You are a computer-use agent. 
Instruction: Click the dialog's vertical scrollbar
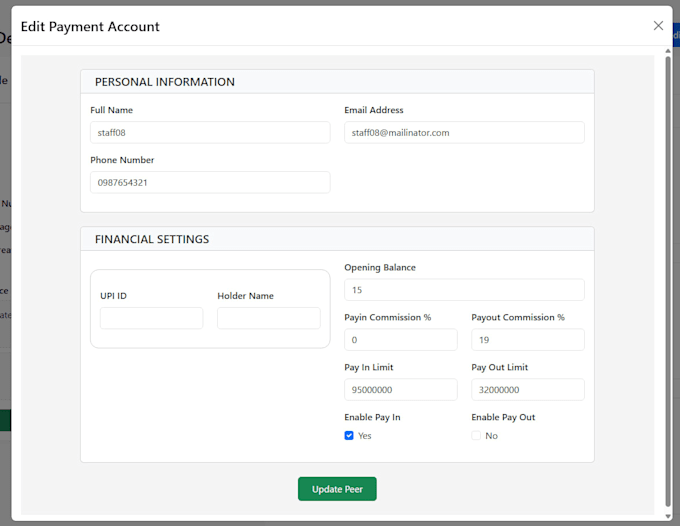668,281
